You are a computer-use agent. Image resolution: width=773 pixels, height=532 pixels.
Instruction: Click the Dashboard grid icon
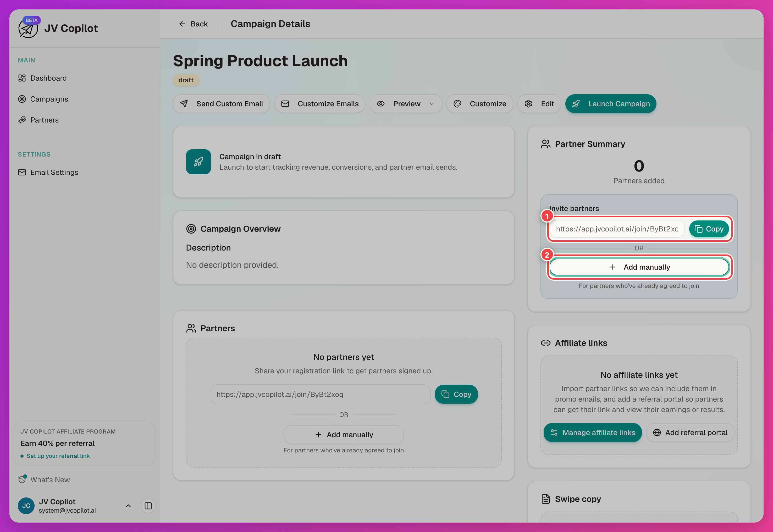pyautogui.click(x=22, y=78)
